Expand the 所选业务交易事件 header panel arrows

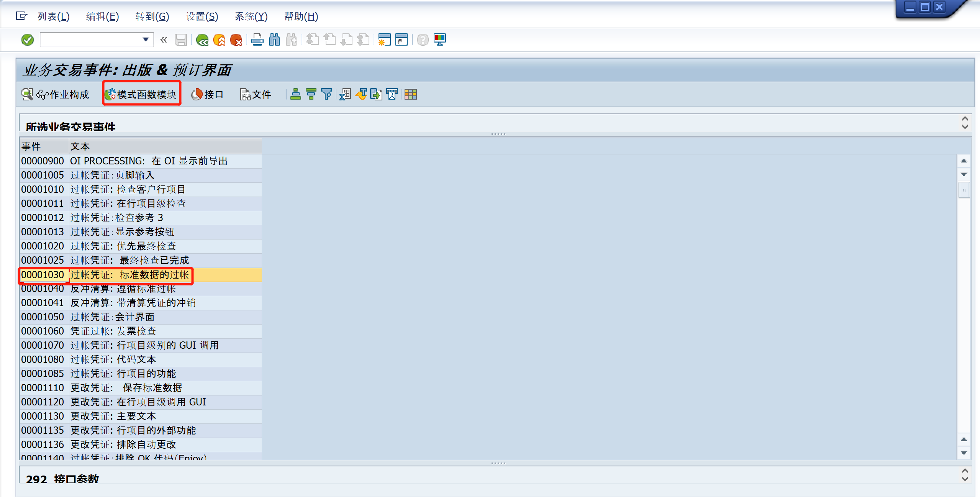click(x=965, y=123)
